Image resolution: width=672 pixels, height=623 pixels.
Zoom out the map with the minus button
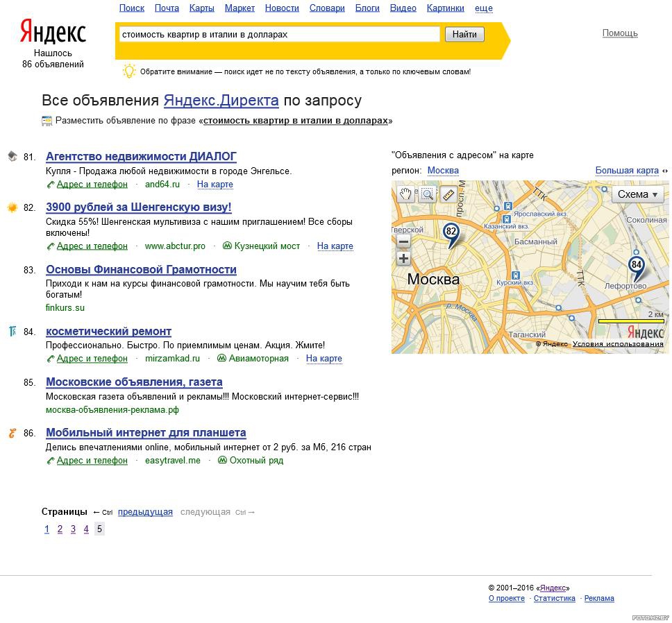coord(403,242)
